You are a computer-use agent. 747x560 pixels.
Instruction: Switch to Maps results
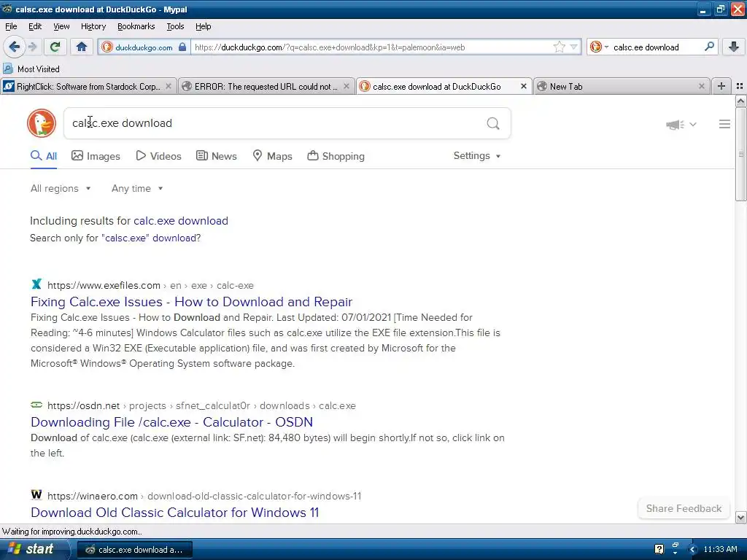[x=272, y=156]
